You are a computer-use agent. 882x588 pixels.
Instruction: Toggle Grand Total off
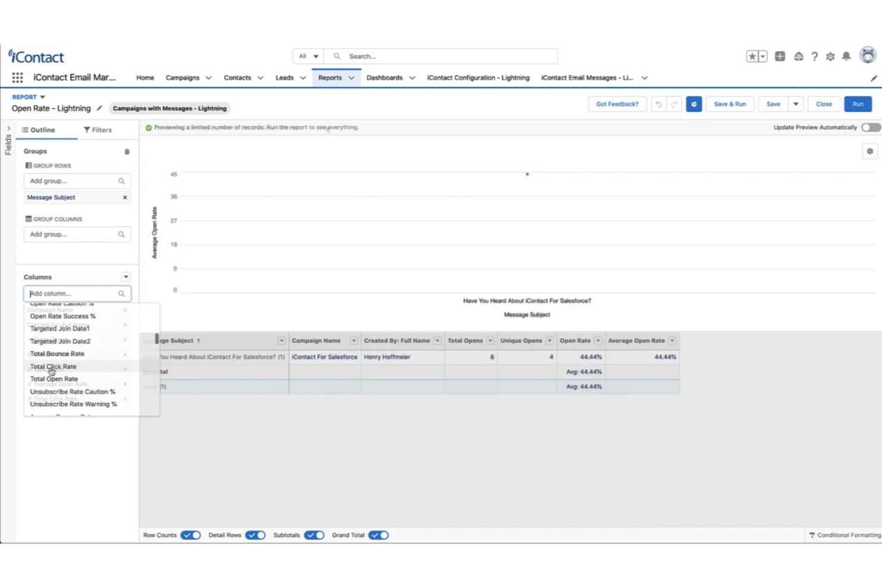point(378,534)
